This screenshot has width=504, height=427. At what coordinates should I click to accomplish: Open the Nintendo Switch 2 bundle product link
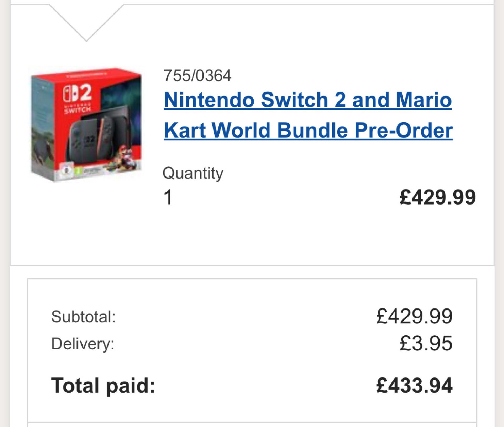pos(308,115)
